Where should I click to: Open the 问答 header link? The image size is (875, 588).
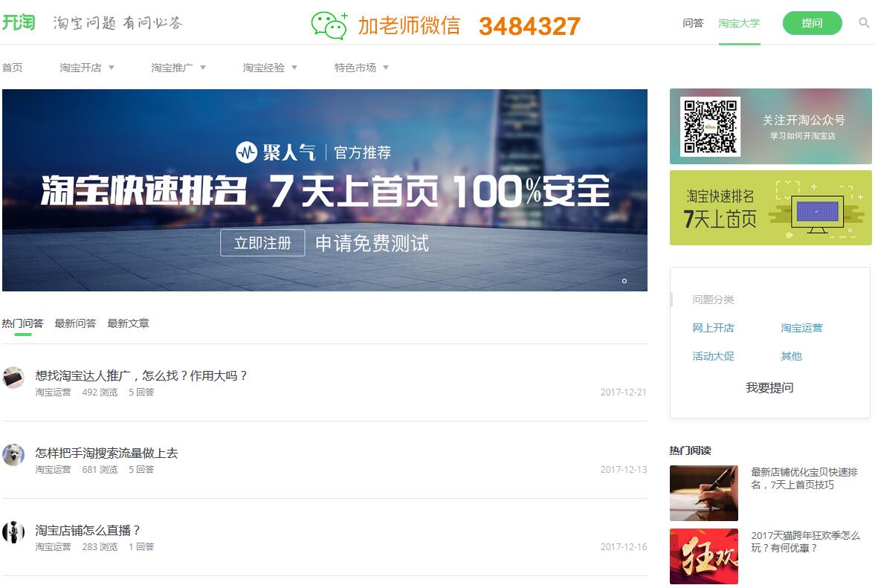693,23
